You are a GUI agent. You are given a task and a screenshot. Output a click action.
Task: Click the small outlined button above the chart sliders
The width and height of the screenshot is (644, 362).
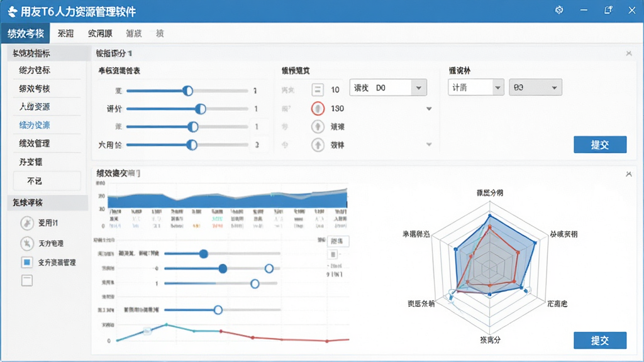338,241
